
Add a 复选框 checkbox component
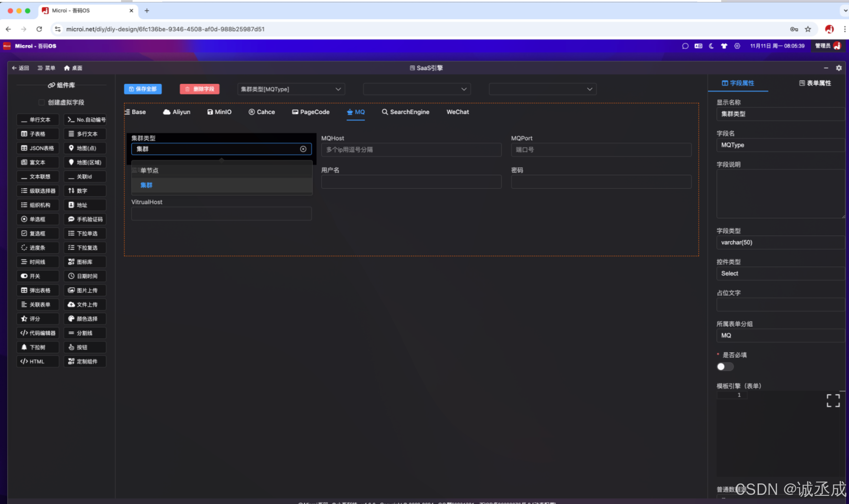(x=37, y=234)
